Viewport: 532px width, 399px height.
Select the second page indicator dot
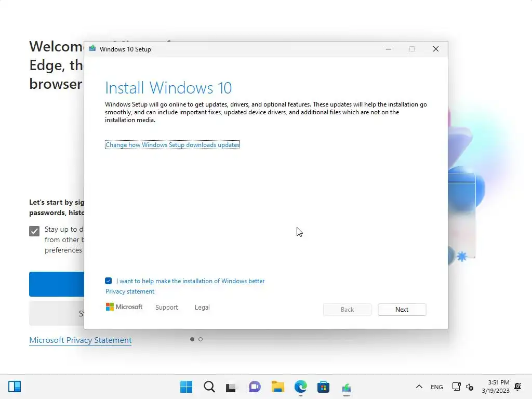pyautogui.click(x=201, y=339)
